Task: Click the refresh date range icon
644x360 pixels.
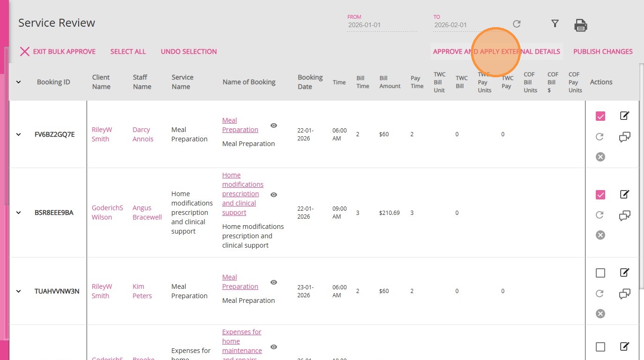Action: (x=517, y=24)
